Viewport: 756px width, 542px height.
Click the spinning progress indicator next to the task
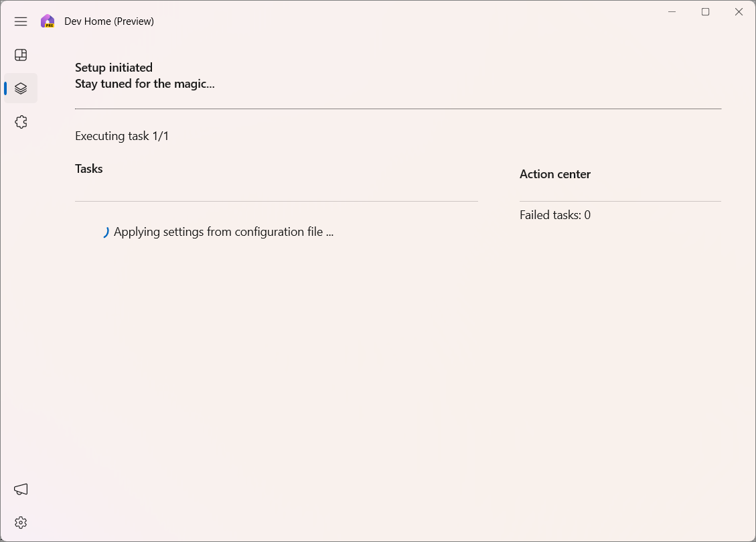(x=105, y=232)
